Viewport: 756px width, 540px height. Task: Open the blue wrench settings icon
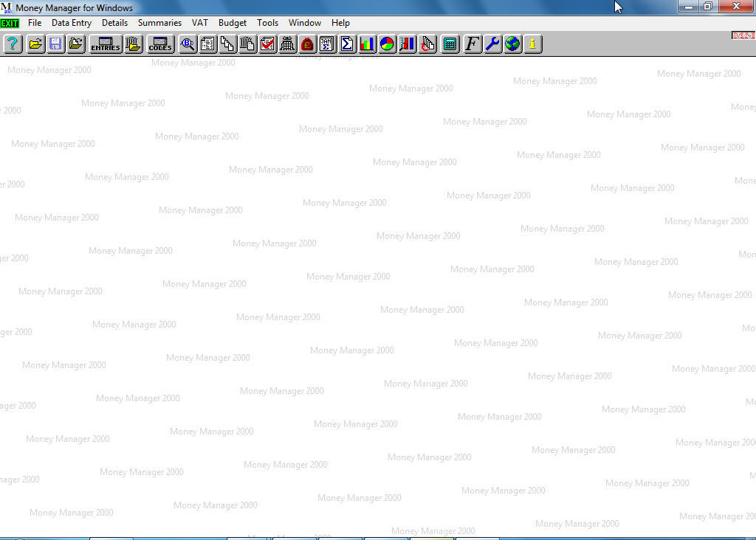pos(492,44)
